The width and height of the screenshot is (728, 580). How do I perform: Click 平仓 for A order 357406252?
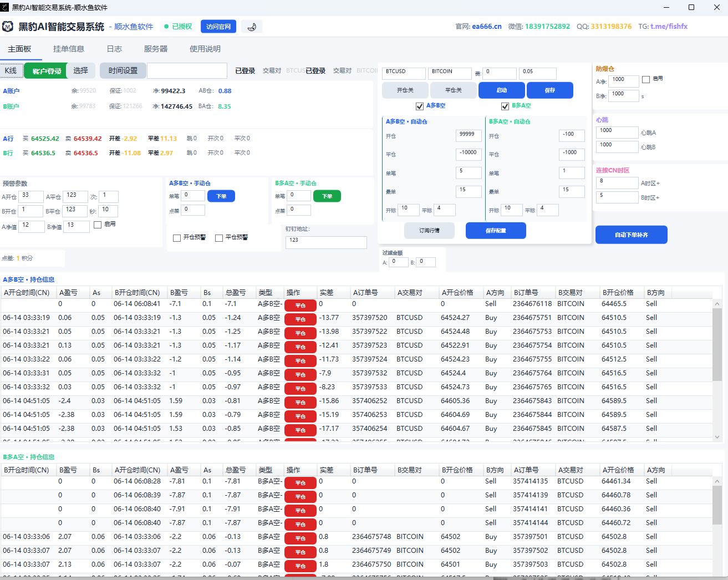tap(301, 403)
